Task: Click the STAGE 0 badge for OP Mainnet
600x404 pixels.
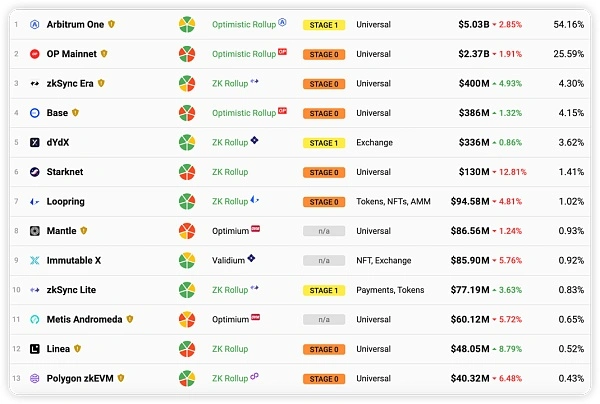Action: (x=324, y=55)
